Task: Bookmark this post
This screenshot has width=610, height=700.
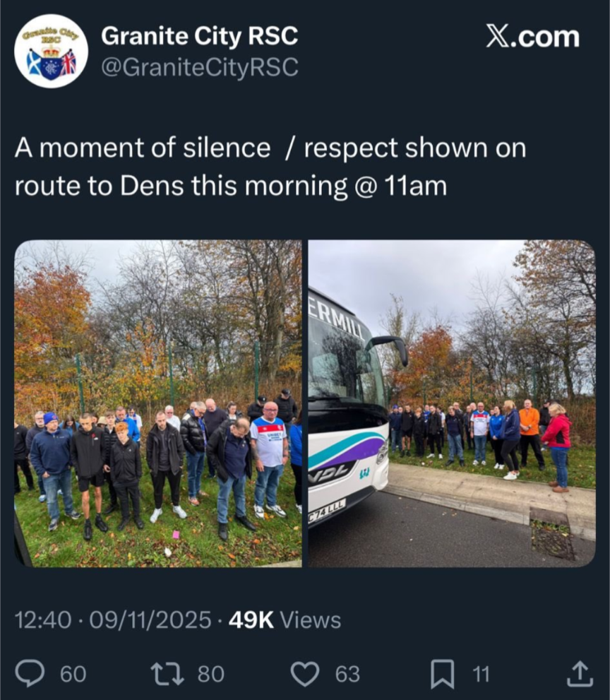Action: (x=442, y=674)
